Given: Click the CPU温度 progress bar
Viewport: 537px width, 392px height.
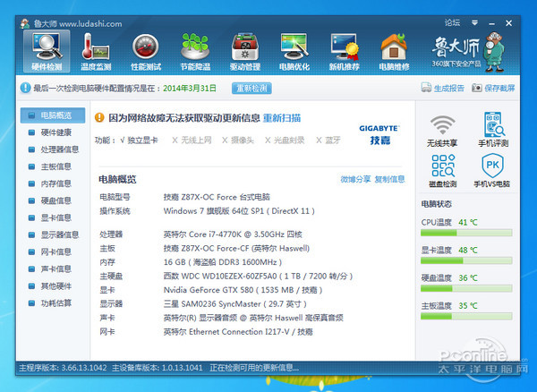Looking at the screenshot, I should click(466, 234).
